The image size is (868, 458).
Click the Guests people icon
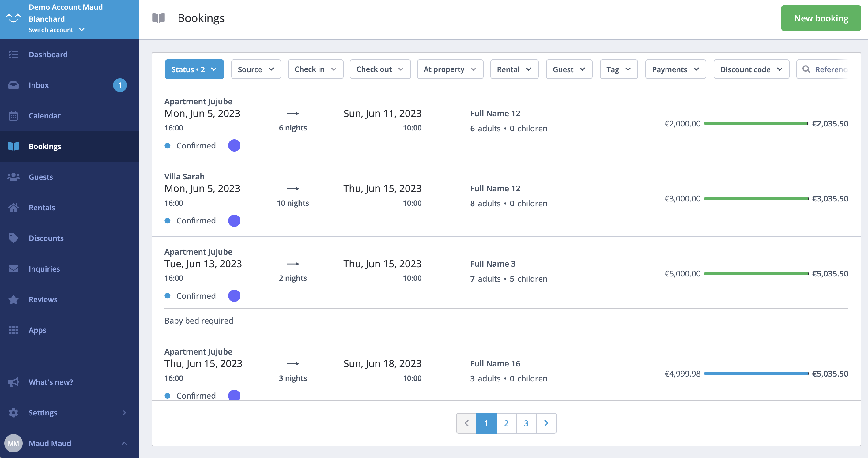click(x=13, y=177)
